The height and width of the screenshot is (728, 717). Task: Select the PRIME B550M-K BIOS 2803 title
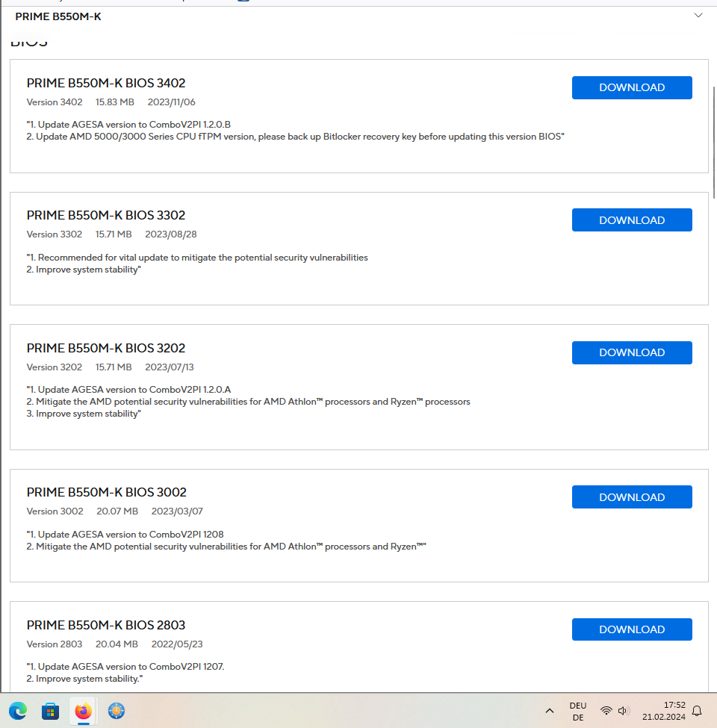(x=106, y=626)
